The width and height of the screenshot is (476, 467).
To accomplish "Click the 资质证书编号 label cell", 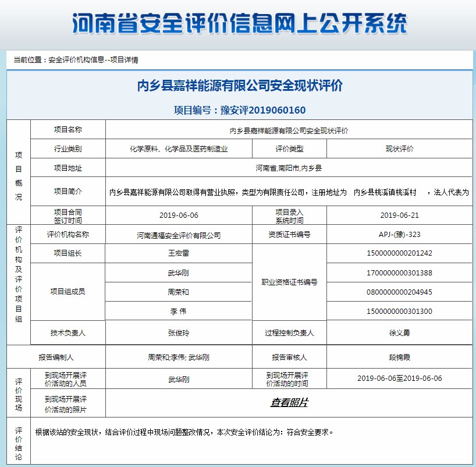I will (289, 235).
